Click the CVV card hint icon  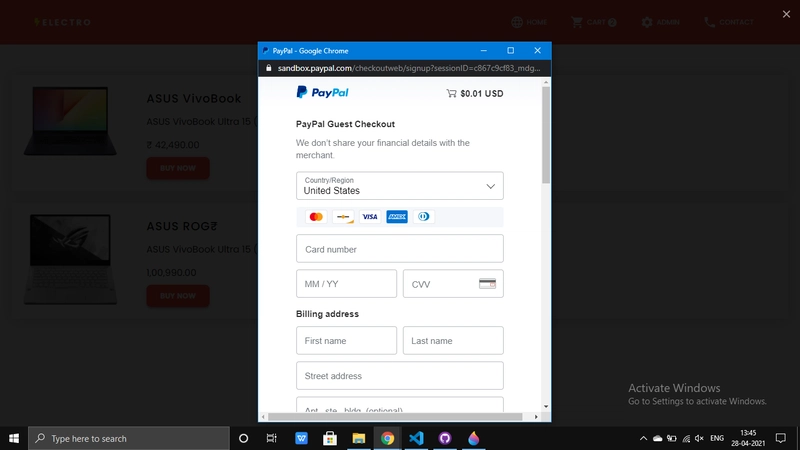pos(487,284)
